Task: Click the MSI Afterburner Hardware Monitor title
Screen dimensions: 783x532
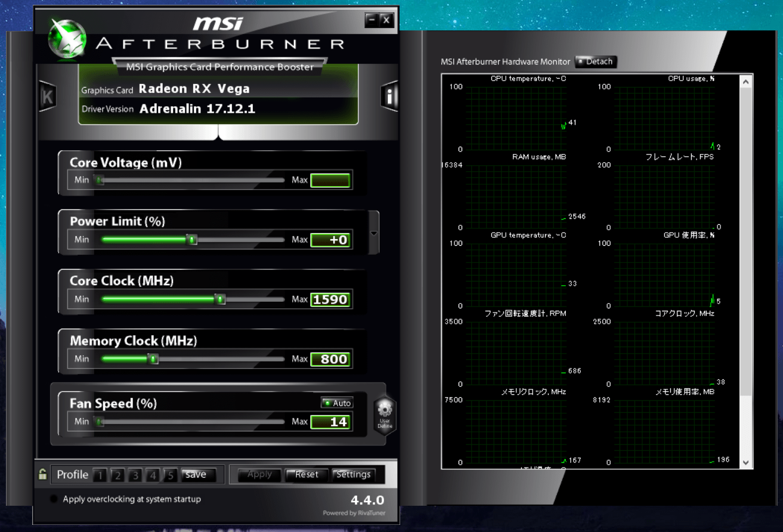Action: coord(505,61)
